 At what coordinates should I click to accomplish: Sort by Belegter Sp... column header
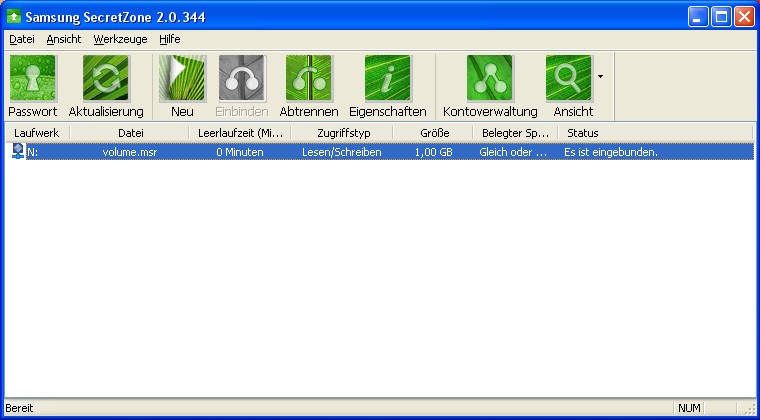[x=516, y=133]
